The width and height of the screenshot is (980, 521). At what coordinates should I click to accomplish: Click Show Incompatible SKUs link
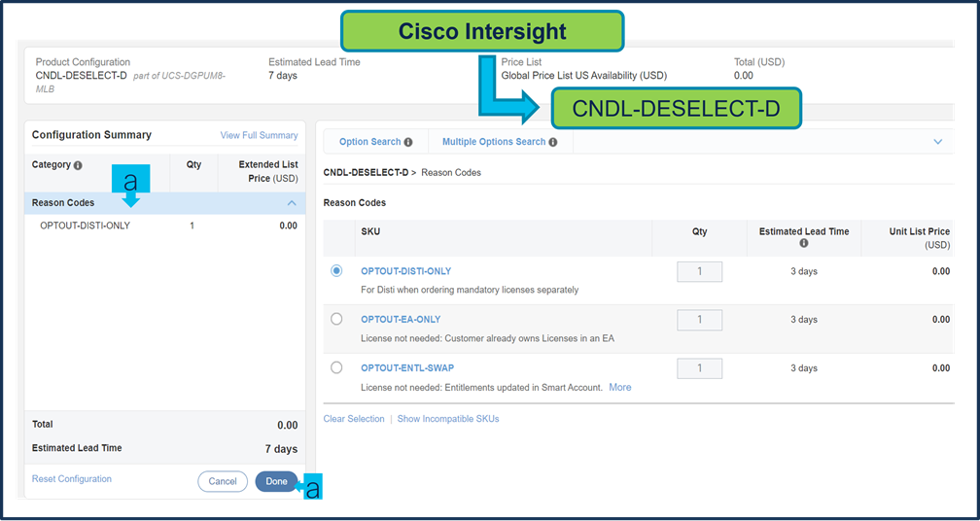pyautogui.click(x=448, y=419)
